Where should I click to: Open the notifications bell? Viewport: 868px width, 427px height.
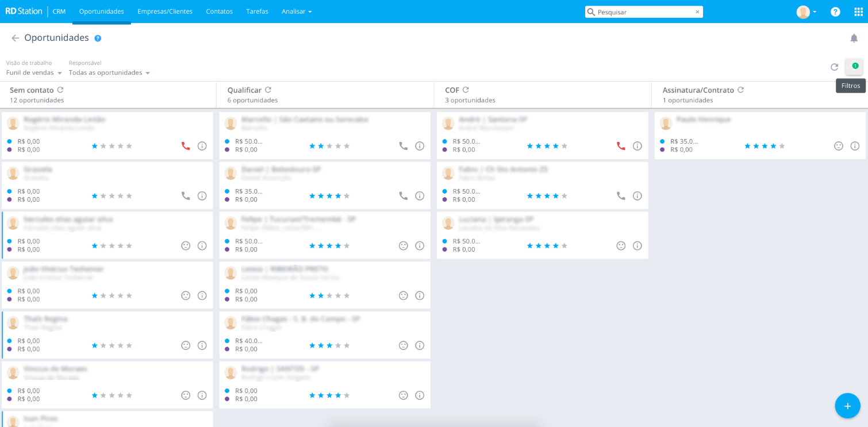coord(854,38)
